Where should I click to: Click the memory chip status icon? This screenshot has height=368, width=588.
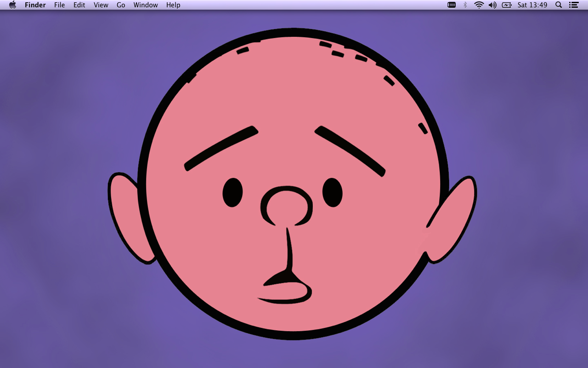coord(452,5)
